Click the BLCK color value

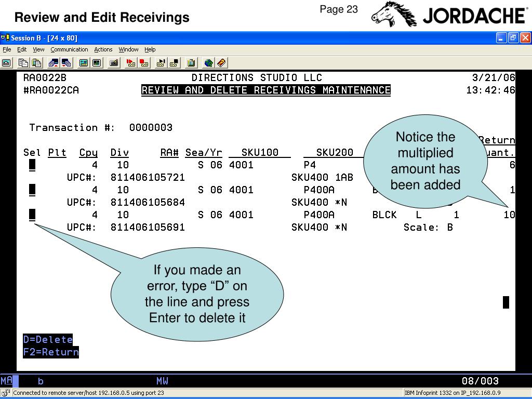(384, 215)
